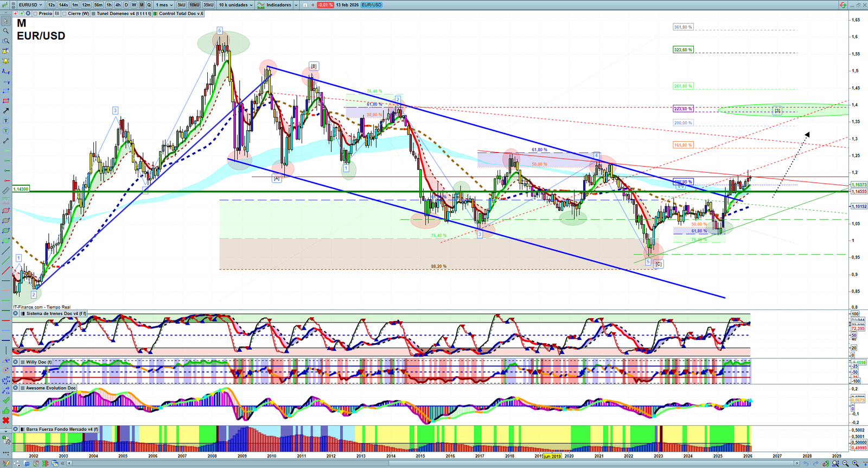The height and width of the screenshot is (468, 868).
Task: Expand the Barra Fuerza Fondo Mercado panel settings
Action: (x=22, y=429)
